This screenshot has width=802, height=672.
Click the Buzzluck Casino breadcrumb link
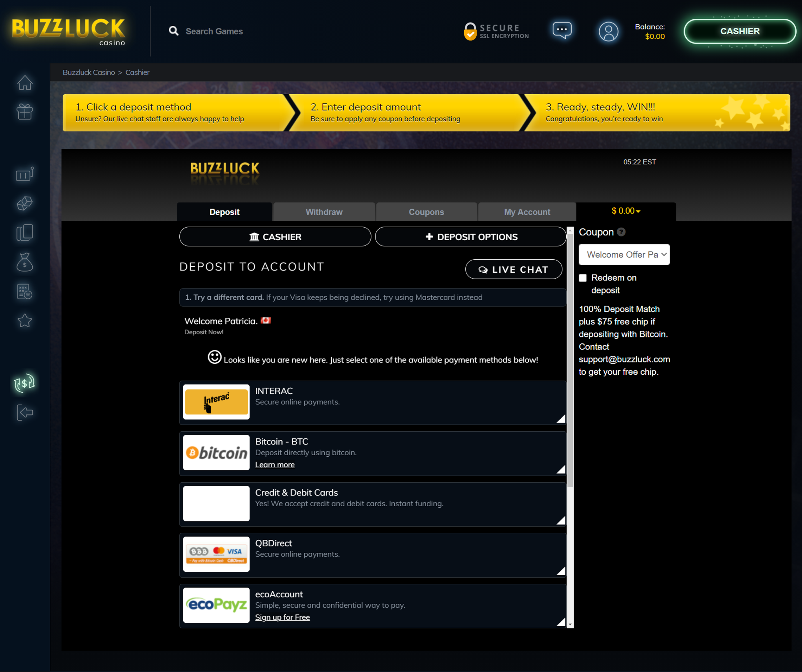tap(89, 72)
